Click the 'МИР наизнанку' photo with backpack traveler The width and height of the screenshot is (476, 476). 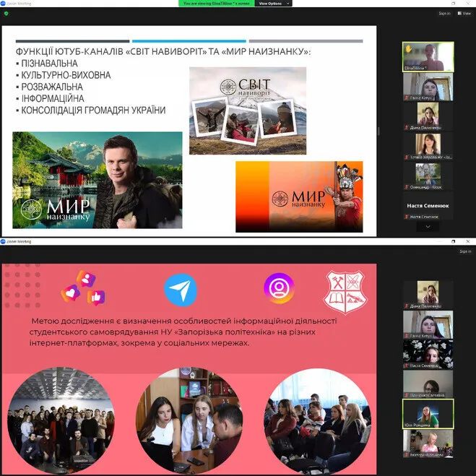[97, 180]
